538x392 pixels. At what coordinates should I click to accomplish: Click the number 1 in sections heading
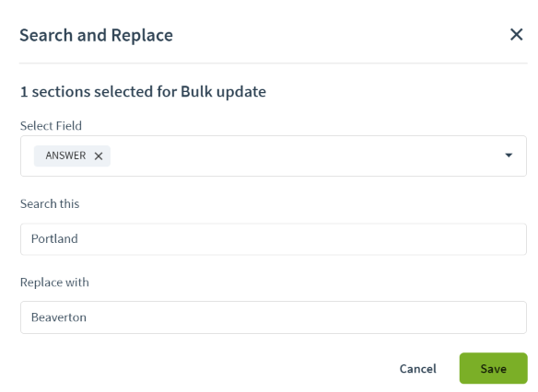24,92
